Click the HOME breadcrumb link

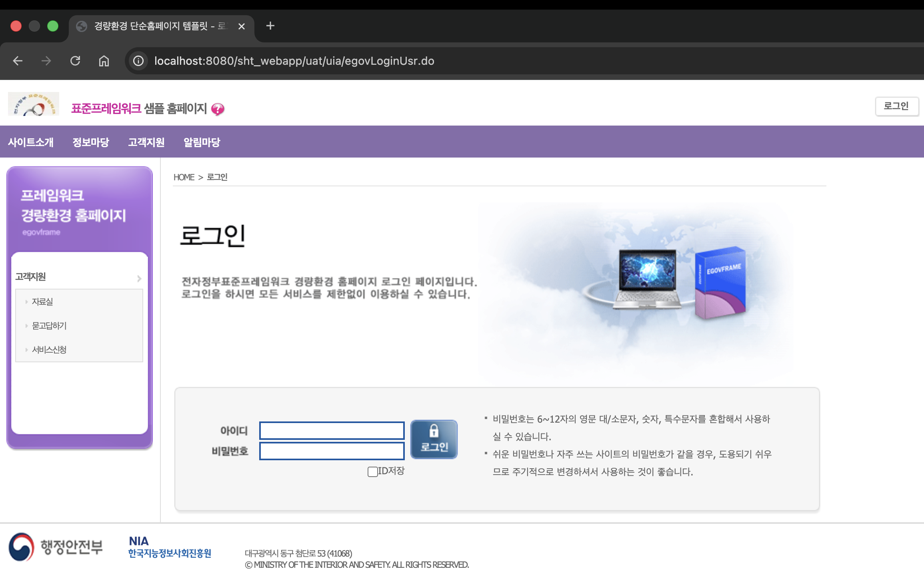click(184, 177)
